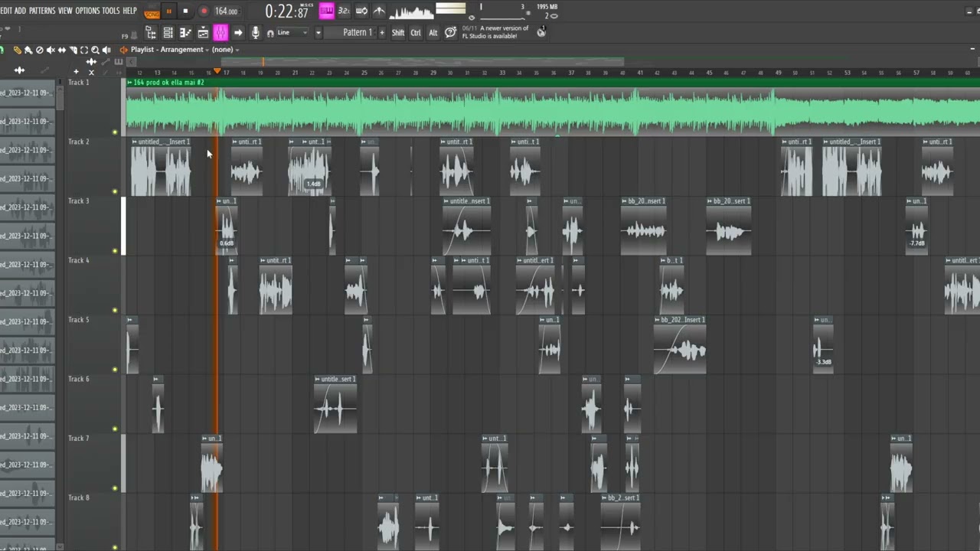Select the Playback speaker tool
This screenshot has height=551, width=980.
pyautogui.click(x=106, y=51)
